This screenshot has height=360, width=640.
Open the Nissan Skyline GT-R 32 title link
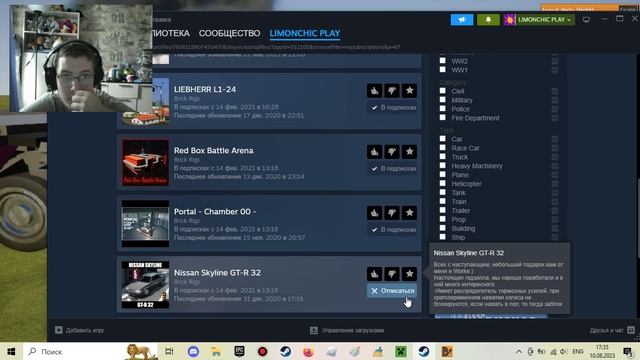pos(217,273)
